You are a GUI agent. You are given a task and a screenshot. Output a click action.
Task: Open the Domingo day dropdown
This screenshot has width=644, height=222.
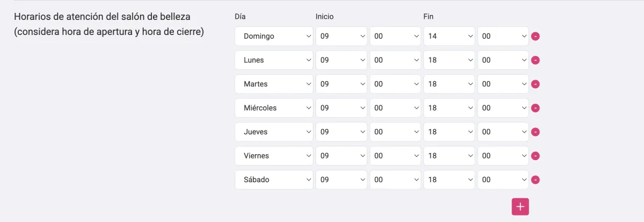[x=274, y=37]
